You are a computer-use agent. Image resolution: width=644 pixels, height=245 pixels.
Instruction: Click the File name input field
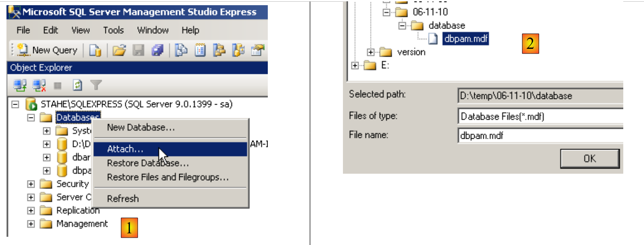[x=540, y=135]
